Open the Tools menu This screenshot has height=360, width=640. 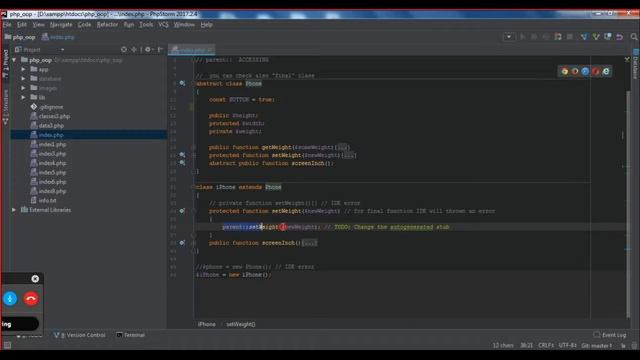[146, 24]
